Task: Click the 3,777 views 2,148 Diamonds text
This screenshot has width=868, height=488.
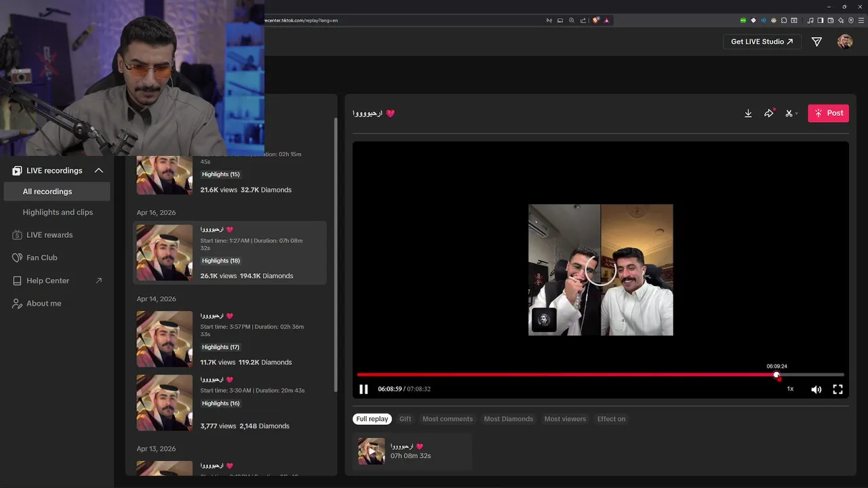Action: [245, 426]
